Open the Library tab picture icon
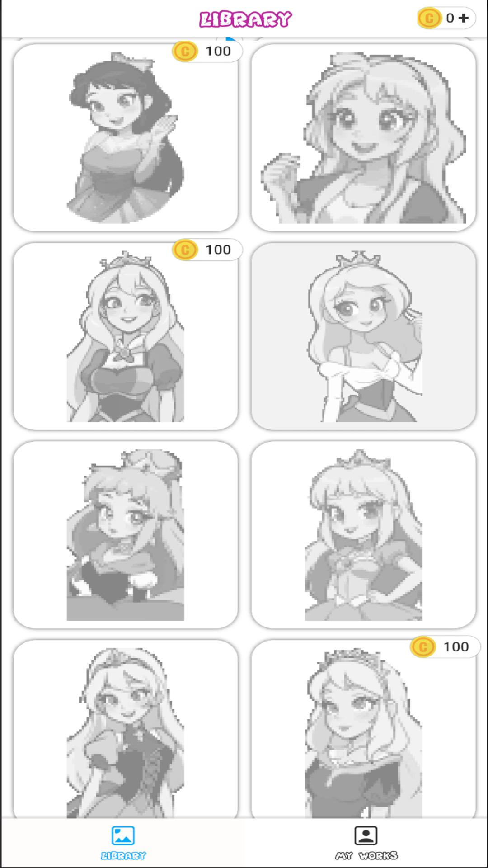The image size is (488, 868). pos(123,835)
